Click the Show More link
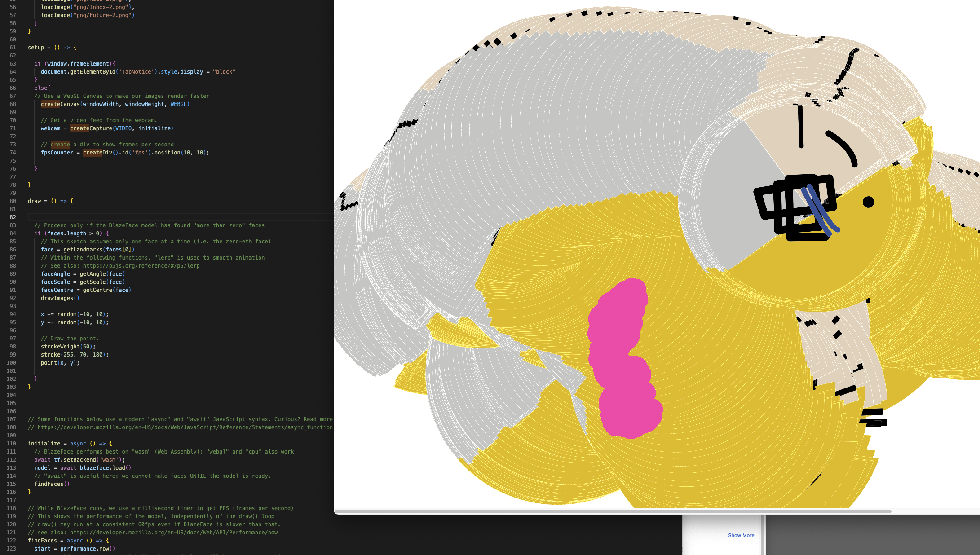Viewport: 980px width, 555px height. (x=741, y=535)
